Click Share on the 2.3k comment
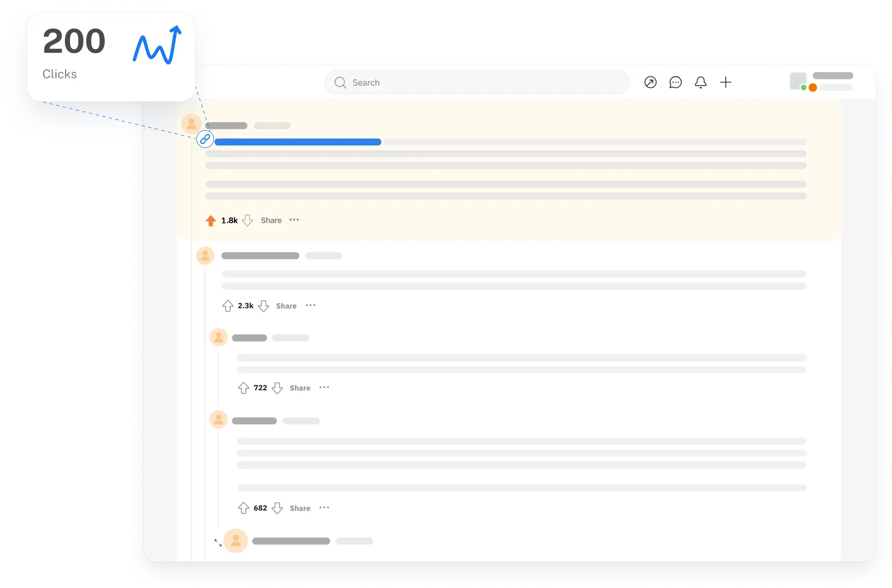Viewport: 892px width, 588px height. 286,306
